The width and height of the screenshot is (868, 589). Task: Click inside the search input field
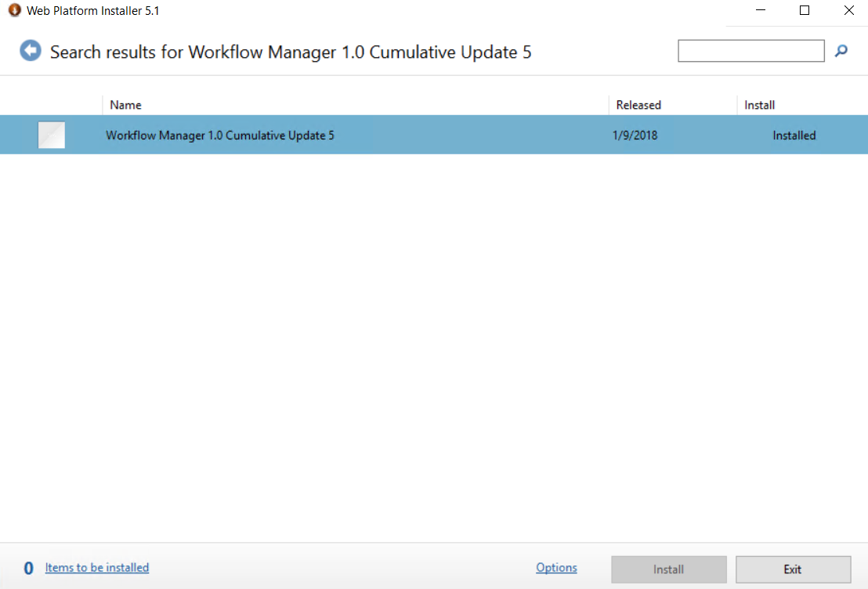tap(750, 50)
